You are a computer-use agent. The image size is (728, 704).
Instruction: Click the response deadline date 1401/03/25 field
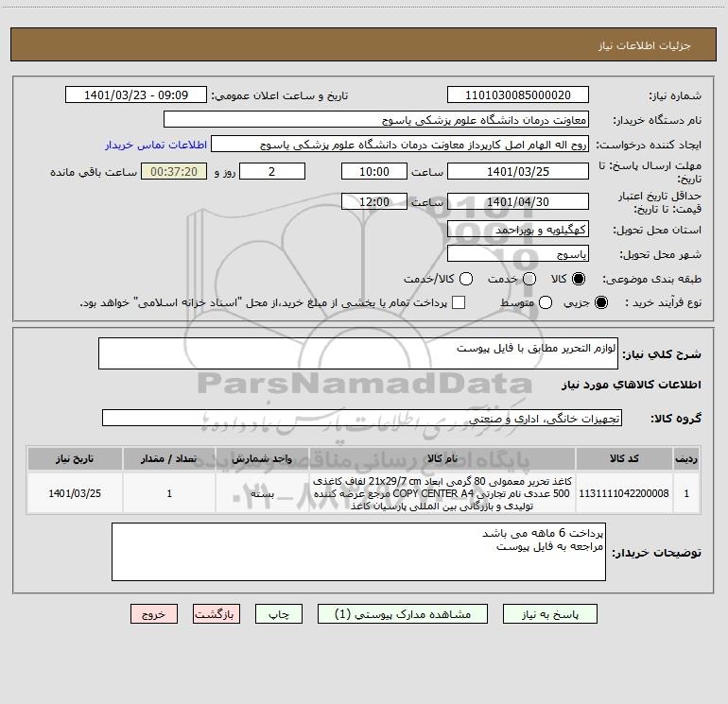click(x=518, y=171)
